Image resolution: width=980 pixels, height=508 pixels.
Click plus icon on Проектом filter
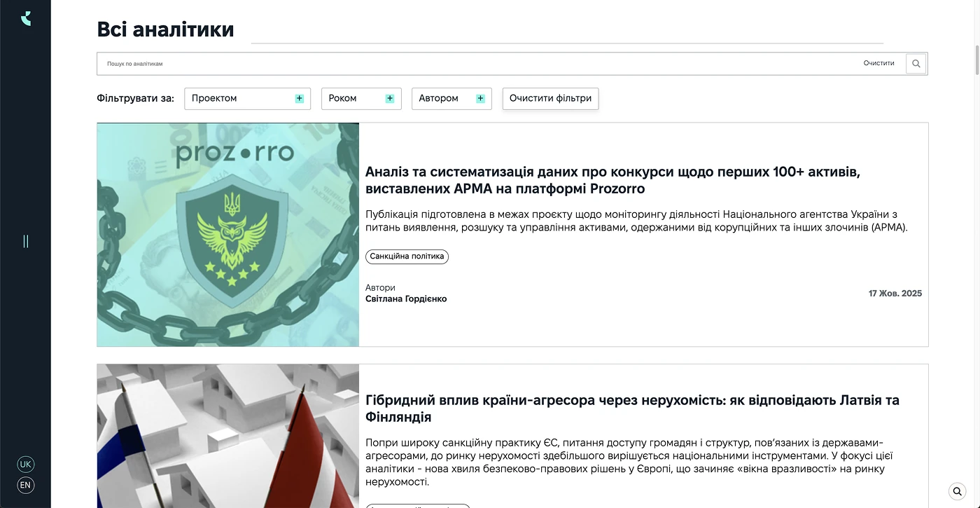(300, 99)
